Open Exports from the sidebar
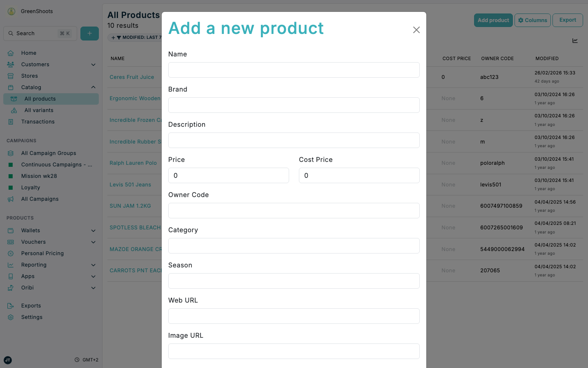Viewport: 588px width, 368px height. [31, 305]
